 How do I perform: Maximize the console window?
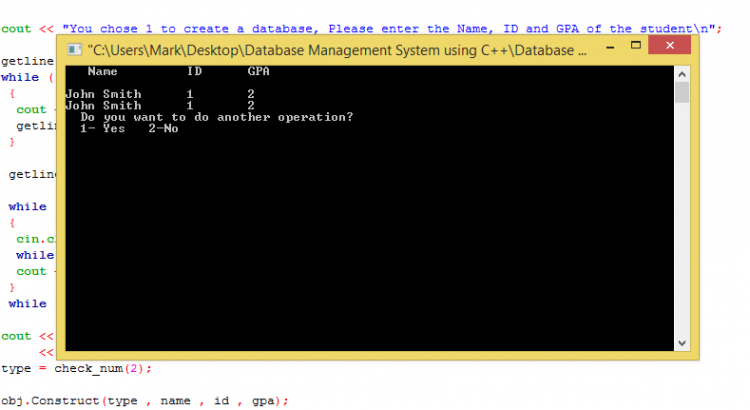(x=636, y=45)
